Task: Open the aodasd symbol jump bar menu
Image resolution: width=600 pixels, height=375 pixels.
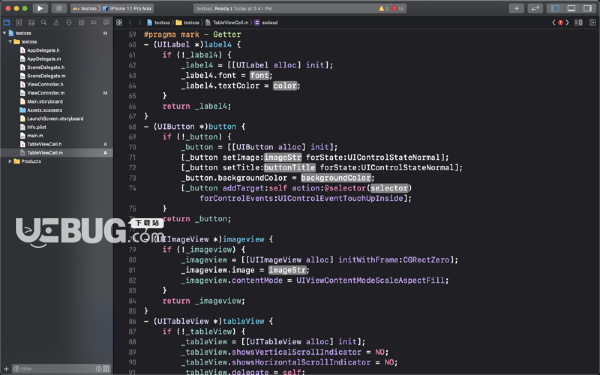Action: [266, 23]
